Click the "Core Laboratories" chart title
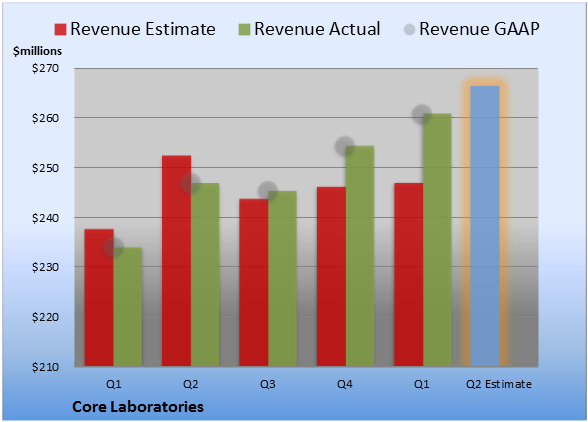The width and height of the screenshot is (588, 422). tap(138, 407)
